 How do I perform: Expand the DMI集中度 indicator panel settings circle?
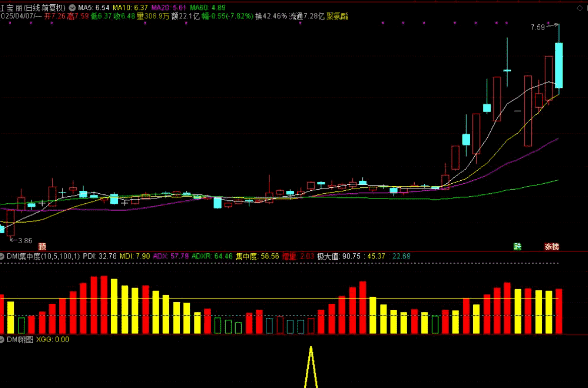tap(2, 256)
